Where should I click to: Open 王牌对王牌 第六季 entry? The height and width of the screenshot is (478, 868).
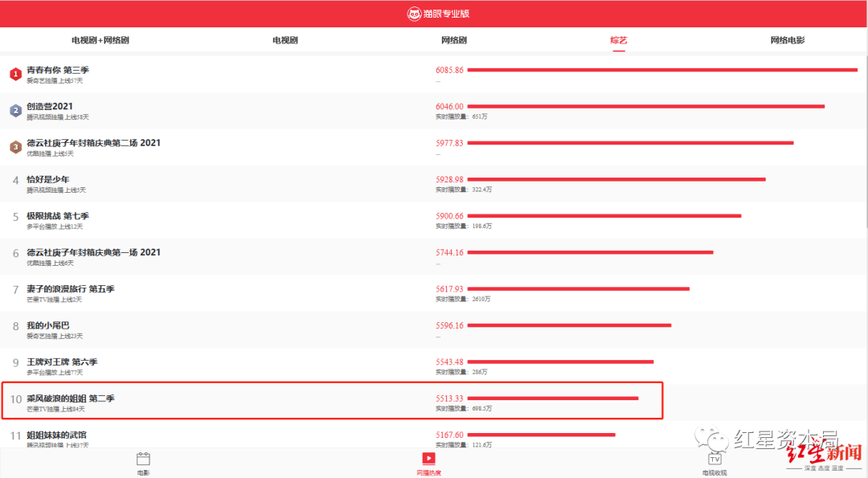coord(62,362)
